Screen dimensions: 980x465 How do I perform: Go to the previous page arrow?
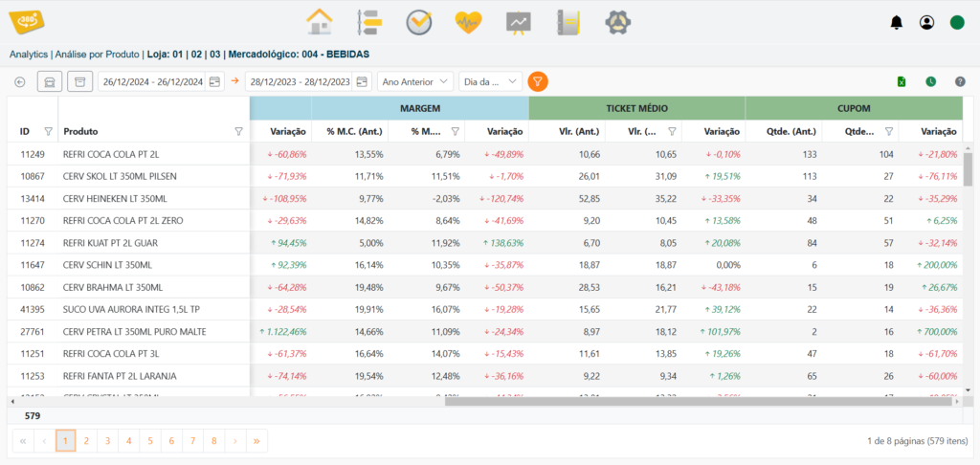pyautogui.click(x=44, y=441)
